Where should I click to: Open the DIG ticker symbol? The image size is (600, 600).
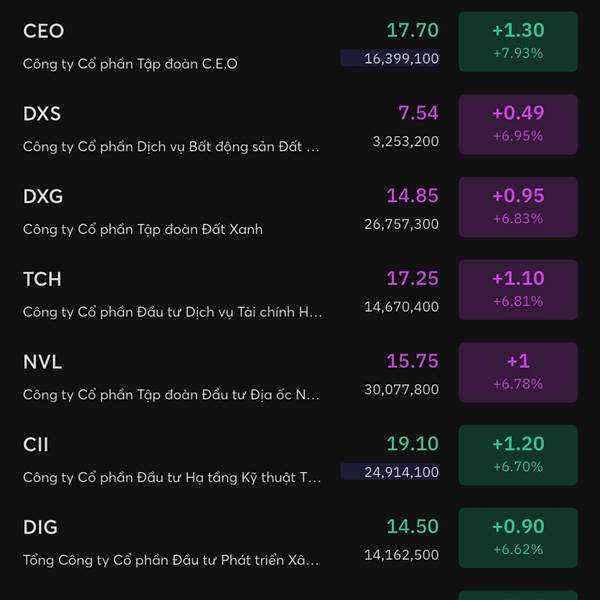40,527
